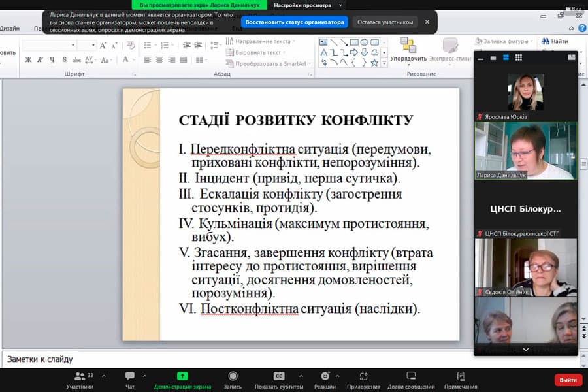Expand the arrow next to Participants
Screen dimensions: 588x392
click(103, 376)
